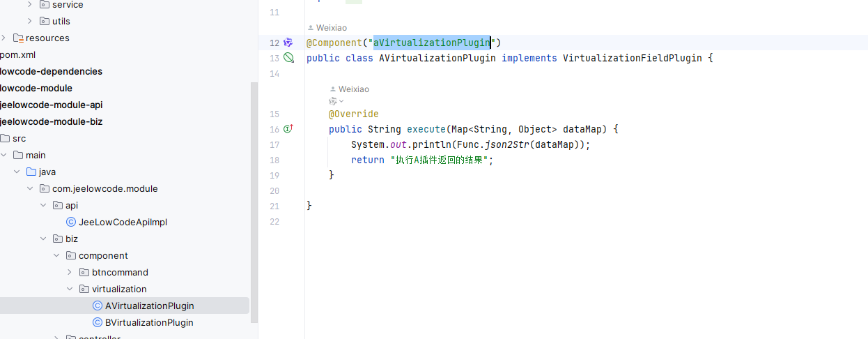Expand the service folder chevron
Viewport: 868px width, 339px height.
pos(30,4)
